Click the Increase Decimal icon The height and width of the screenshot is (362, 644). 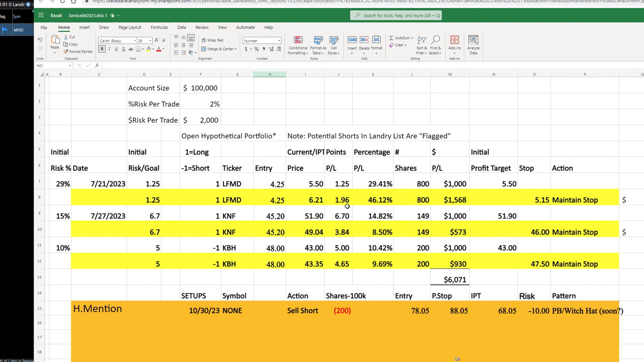pos(271,49)
